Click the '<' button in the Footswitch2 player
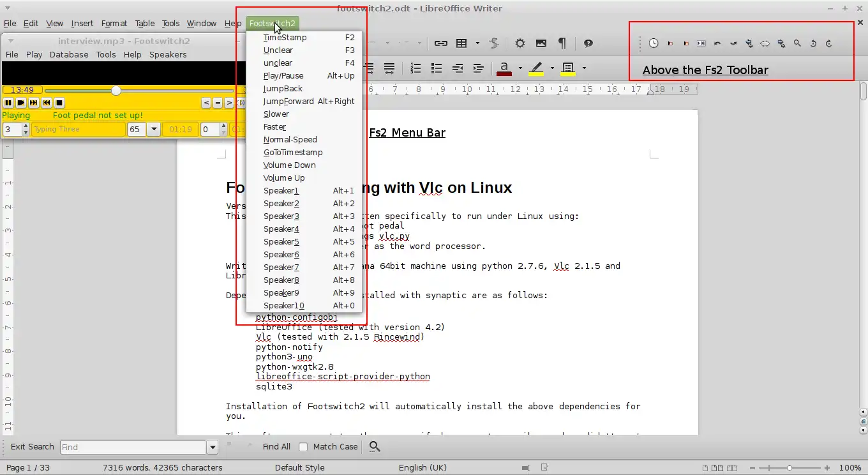Viewport: 868px width, 475px height. tap(206, 103)
